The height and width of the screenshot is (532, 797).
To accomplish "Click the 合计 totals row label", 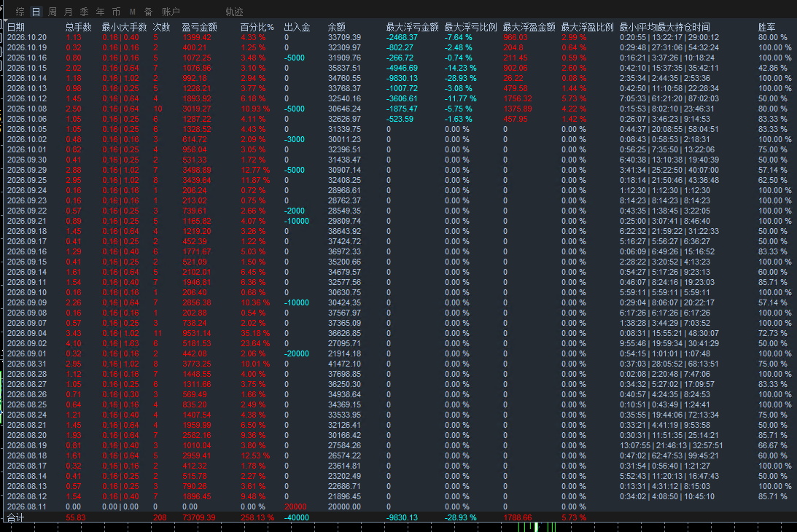I will pyautogui.click(x=16, y=517).
